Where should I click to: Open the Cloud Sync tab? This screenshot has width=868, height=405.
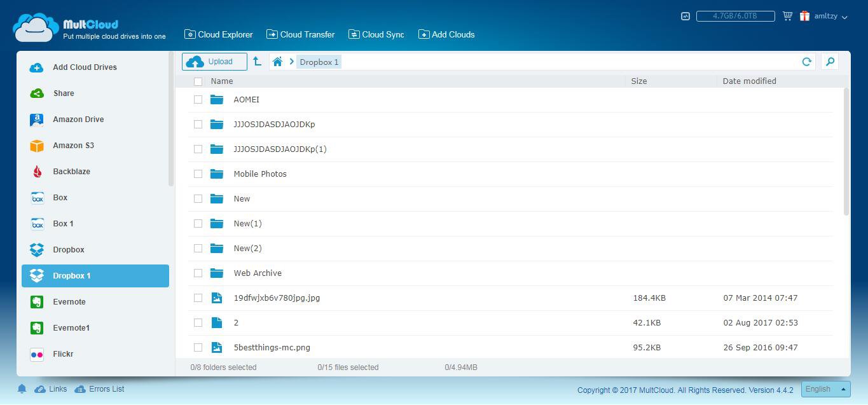[376, 34]
